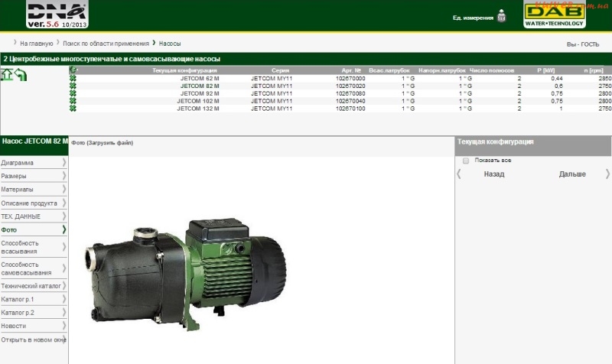Click article number 102670020
Image resolution: width=612 pixels, height=364 pixels.
[350, 86]
